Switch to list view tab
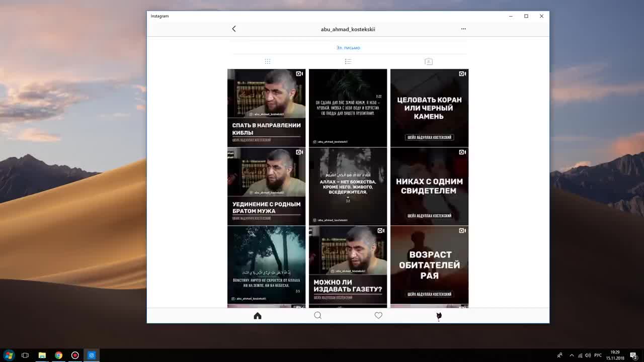Screen dimensions: 644x362 348,61
